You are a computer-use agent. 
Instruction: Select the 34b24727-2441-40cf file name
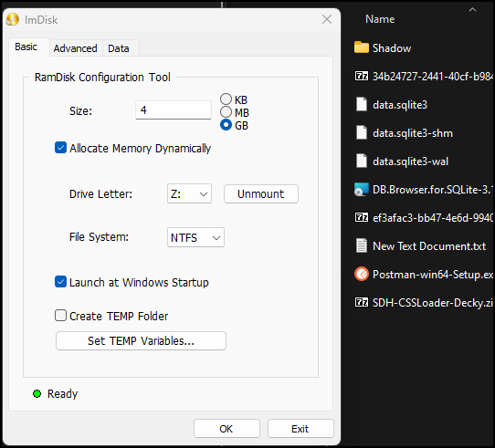[433, 77]
